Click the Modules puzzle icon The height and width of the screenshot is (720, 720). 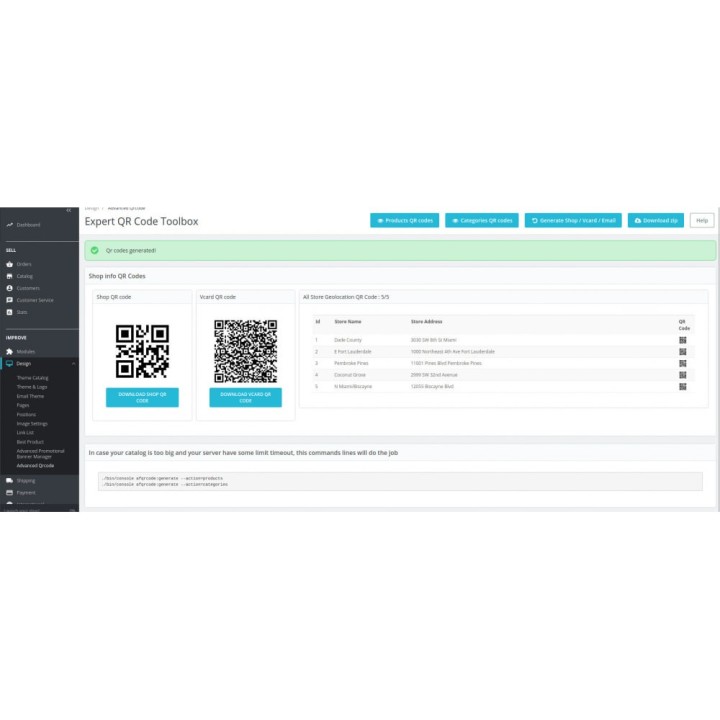(10, 352)
